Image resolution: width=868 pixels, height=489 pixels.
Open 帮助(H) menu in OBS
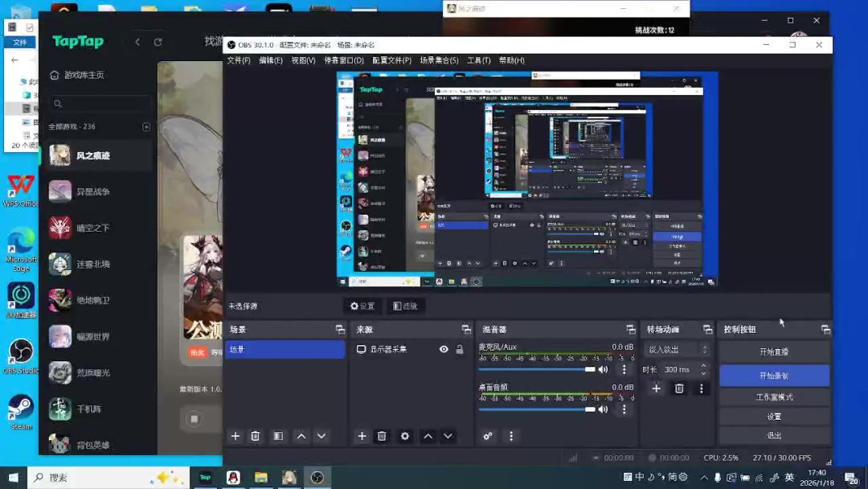click(x=511, y=60)
